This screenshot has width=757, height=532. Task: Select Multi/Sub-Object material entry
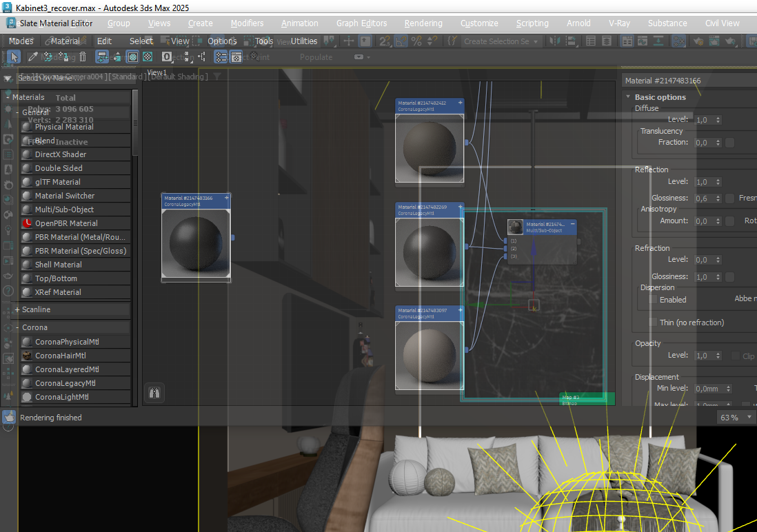pos(75,209)
